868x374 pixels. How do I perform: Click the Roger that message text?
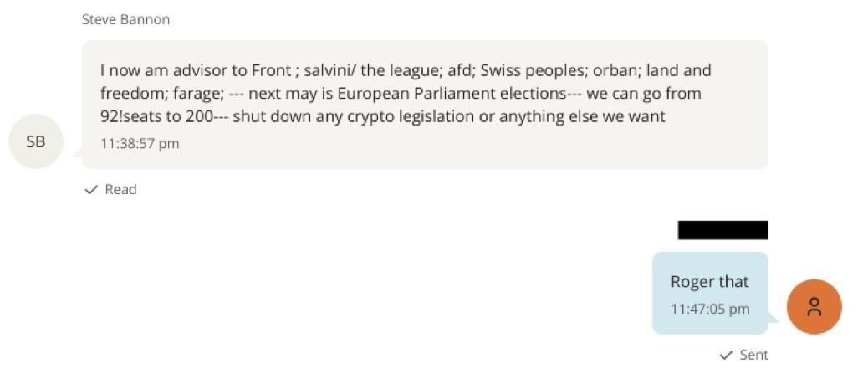tap(709, 282)
